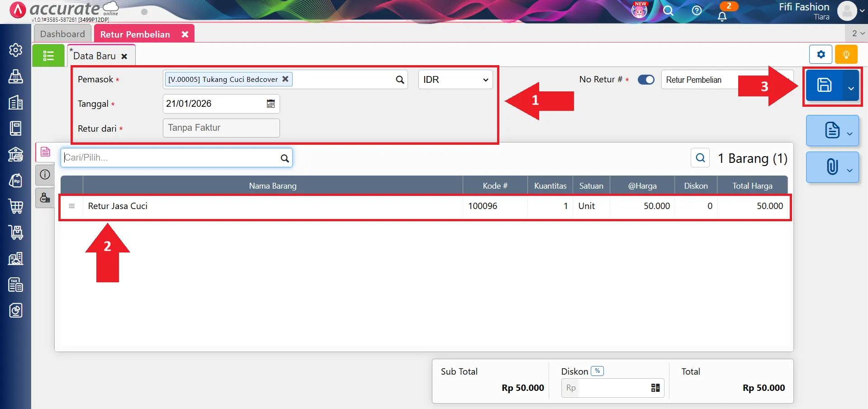Click the help question mark icon
This screenshot has height=409, width=868.
click(x=697, y=10)
